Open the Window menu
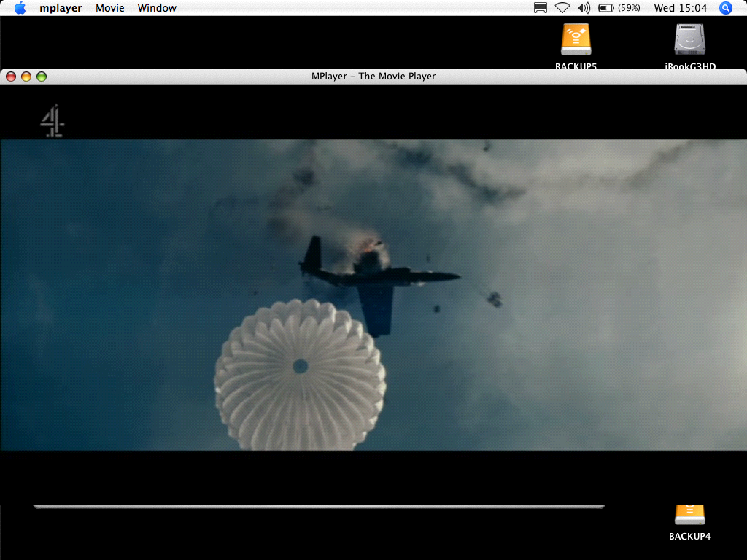Viewport: 747px width, 560px height. pos(157,8)
